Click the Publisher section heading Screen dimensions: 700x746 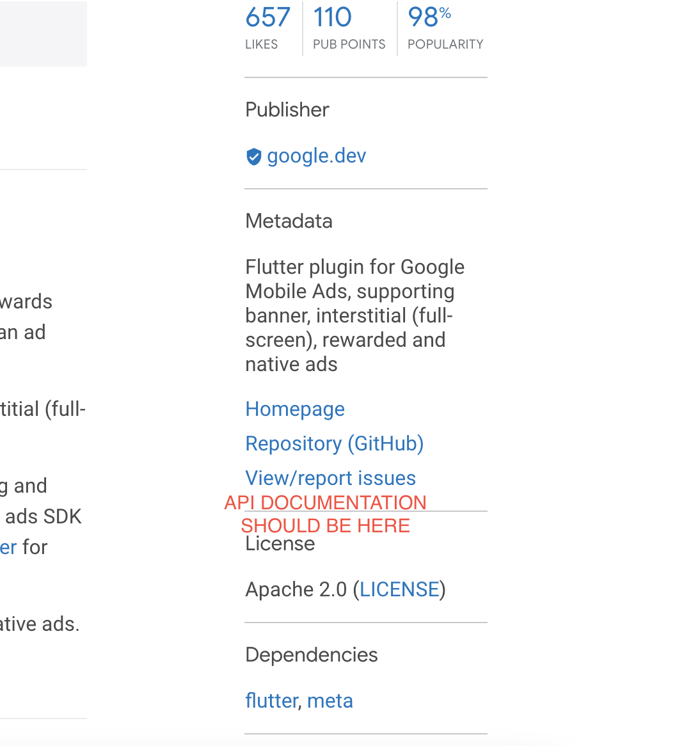(287, 109)
